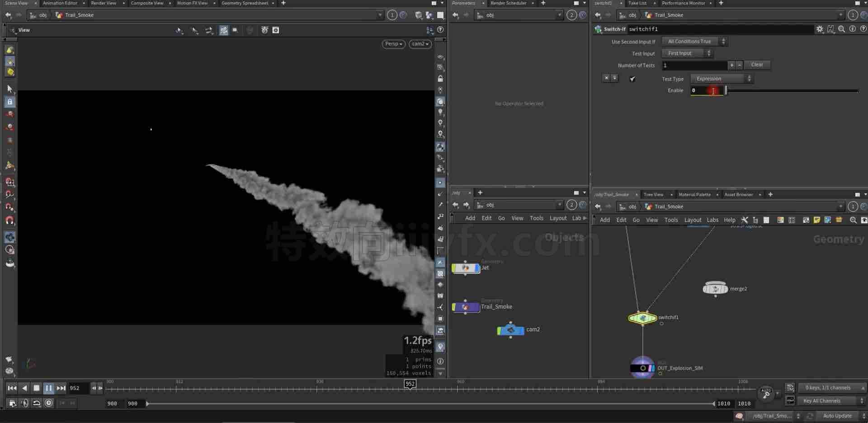Select the Jet geometry object node

466,268
